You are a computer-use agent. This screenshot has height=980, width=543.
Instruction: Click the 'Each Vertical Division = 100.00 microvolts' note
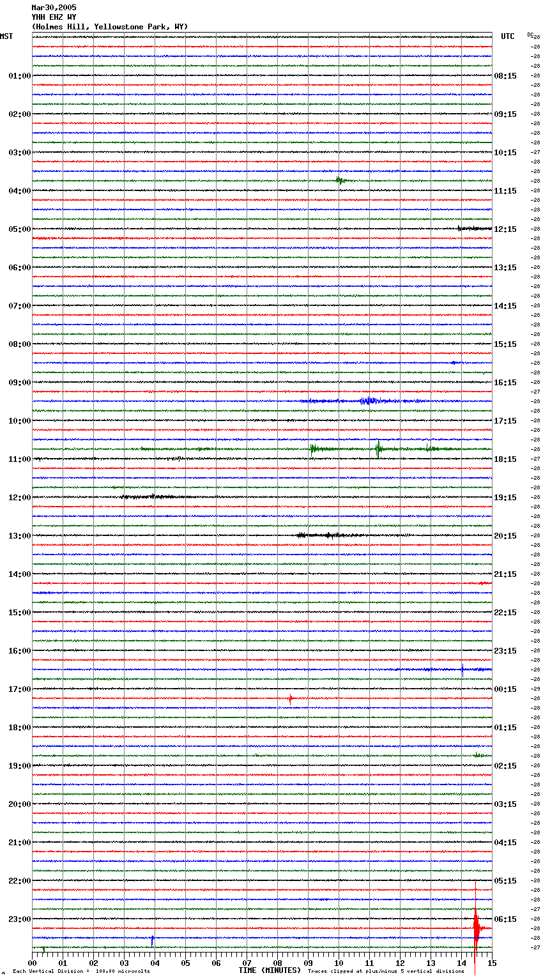[81, 971]
